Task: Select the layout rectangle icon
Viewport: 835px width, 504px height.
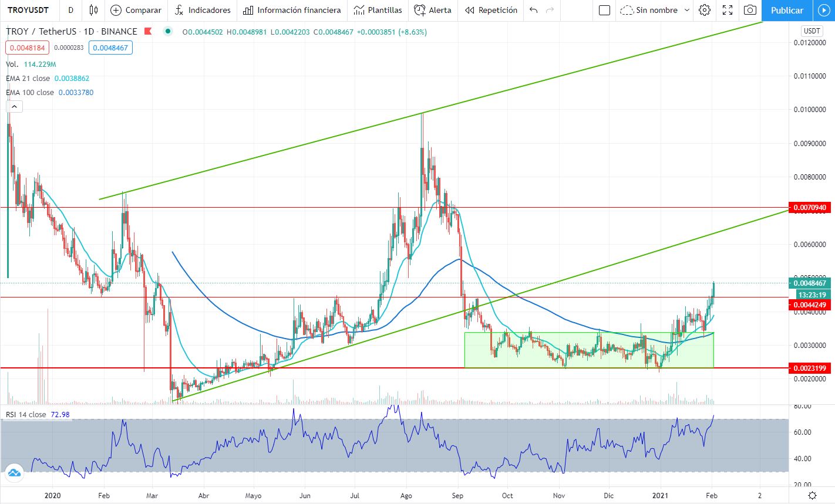Action: (604, 10)
